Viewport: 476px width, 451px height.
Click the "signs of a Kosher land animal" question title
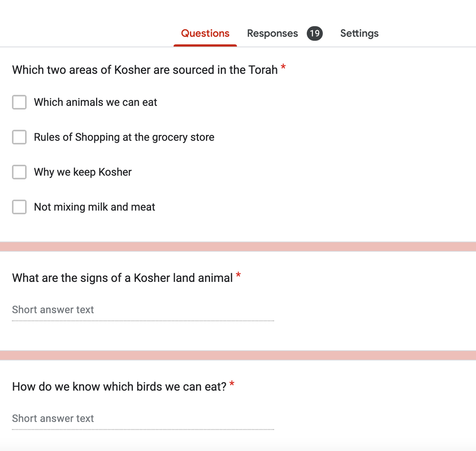[x=122, y=278]
